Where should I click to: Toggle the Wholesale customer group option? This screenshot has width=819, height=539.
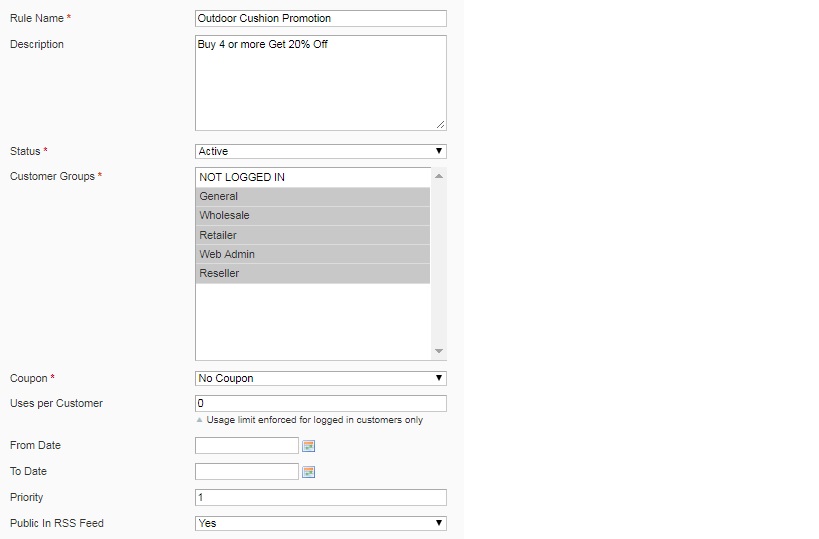312,216
